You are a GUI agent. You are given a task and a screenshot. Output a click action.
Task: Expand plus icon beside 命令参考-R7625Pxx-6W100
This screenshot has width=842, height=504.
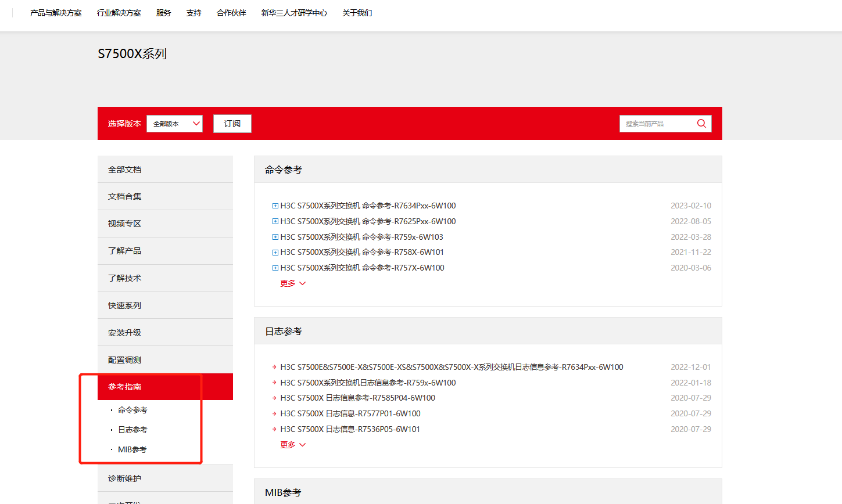(x=275, y=221)
